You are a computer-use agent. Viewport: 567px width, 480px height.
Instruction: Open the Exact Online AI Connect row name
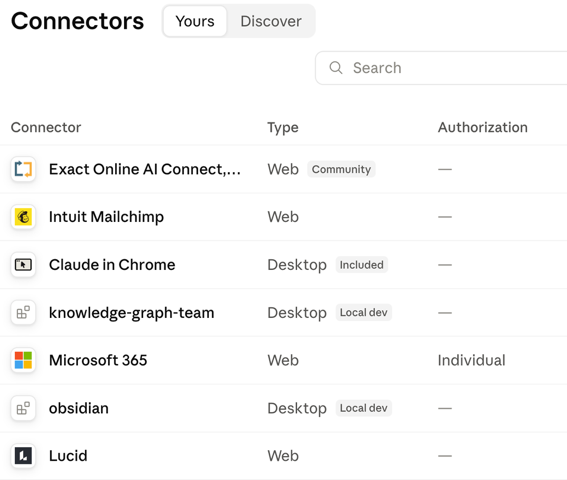(145, 169)
